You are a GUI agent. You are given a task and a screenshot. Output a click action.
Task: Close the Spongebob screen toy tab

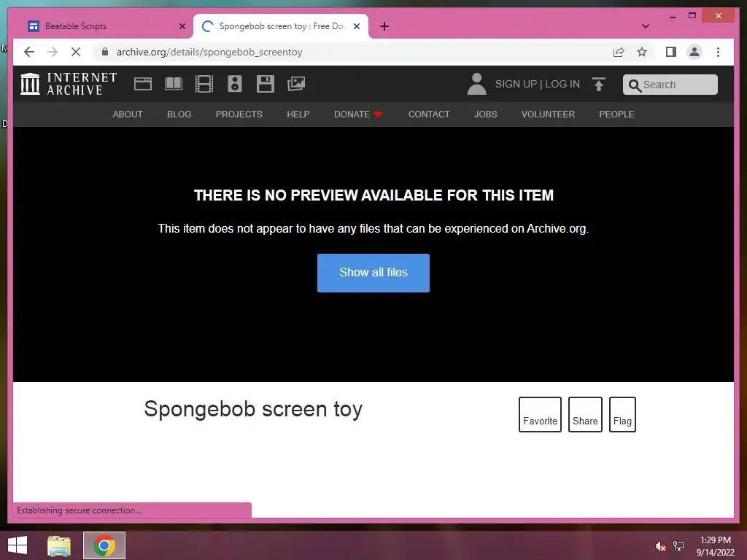(x=356, y=26)
